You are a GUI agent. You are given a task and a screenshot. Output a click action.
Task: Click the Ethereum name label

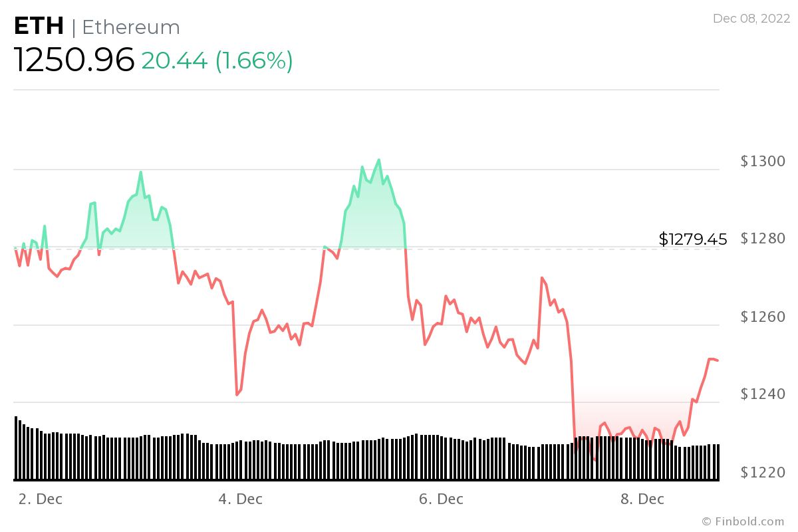point(131,27)
